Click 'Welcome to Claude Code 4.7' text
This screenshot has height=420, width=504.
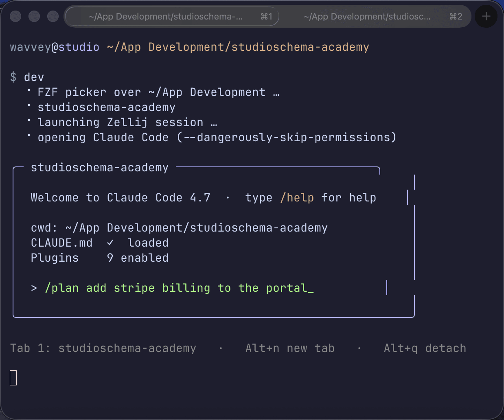point(121,198)
